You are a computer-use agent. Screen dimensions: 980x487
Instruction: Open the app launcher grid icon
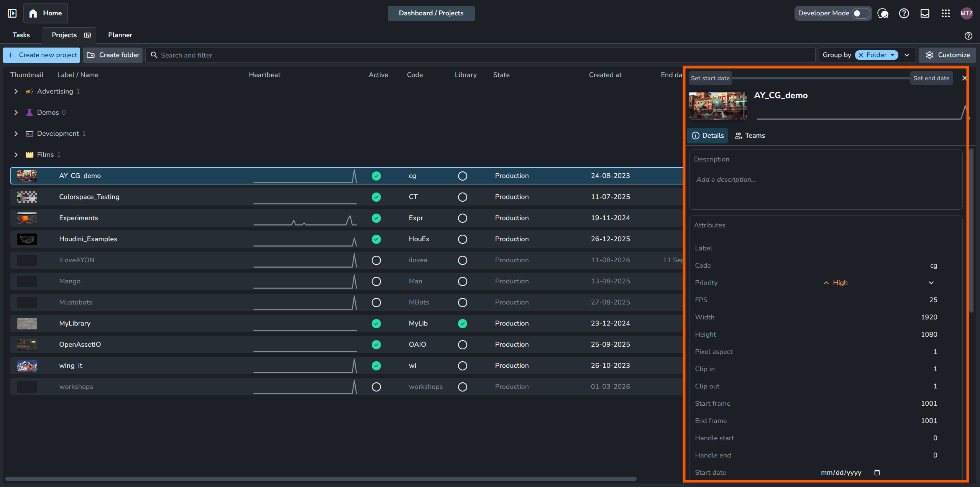[x=946, y=13]
